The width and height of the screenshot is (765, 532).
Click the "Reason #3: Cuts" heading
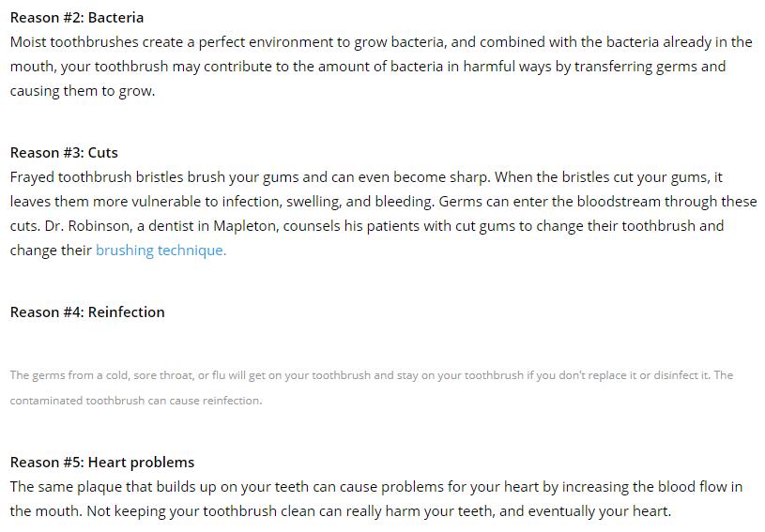(64, 153)
